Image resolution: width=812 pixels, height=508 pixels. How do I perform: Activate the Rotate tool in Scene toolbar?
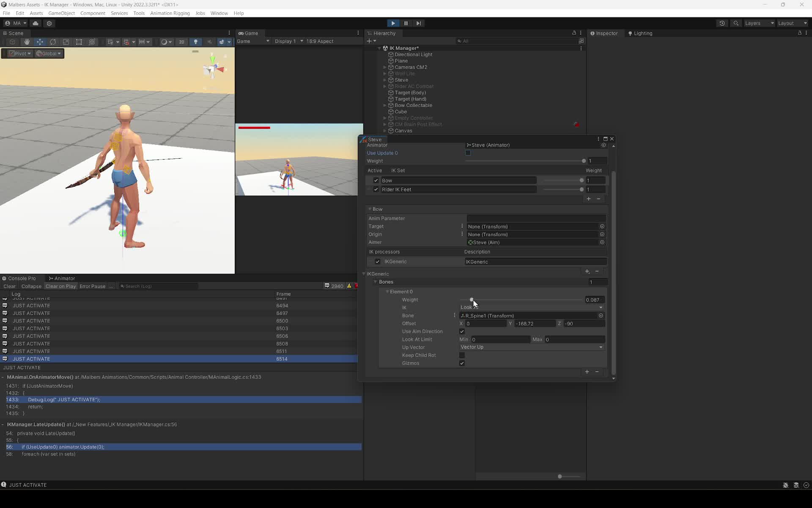click(x=53, y=42)
